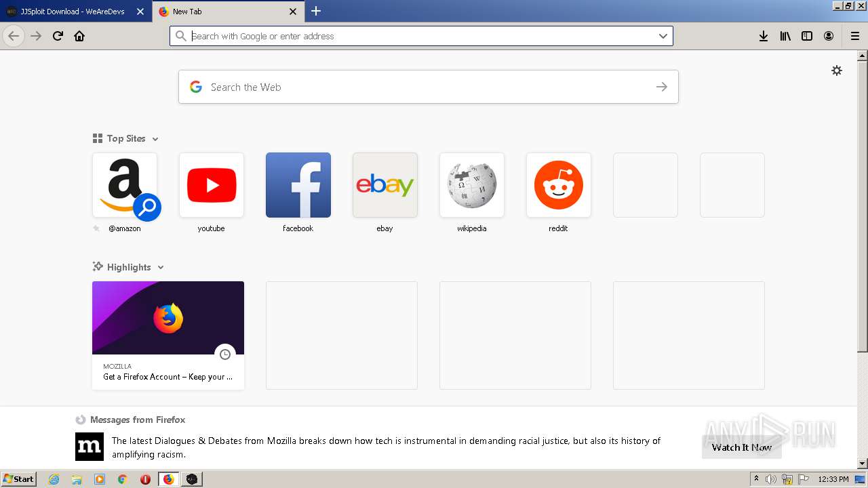Open 'Get a Firefox Account' highlight card
The image size is (868, 488).
(168, 335)
